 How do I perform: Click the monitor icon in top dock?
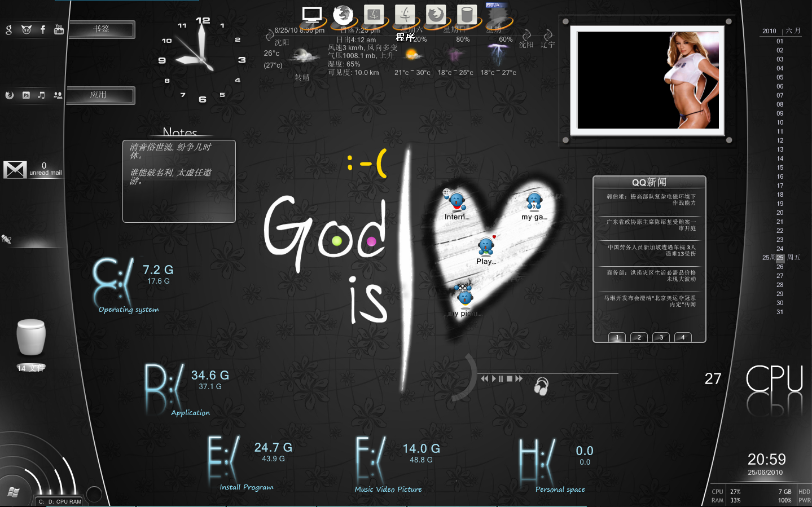[x=311, y=16]
